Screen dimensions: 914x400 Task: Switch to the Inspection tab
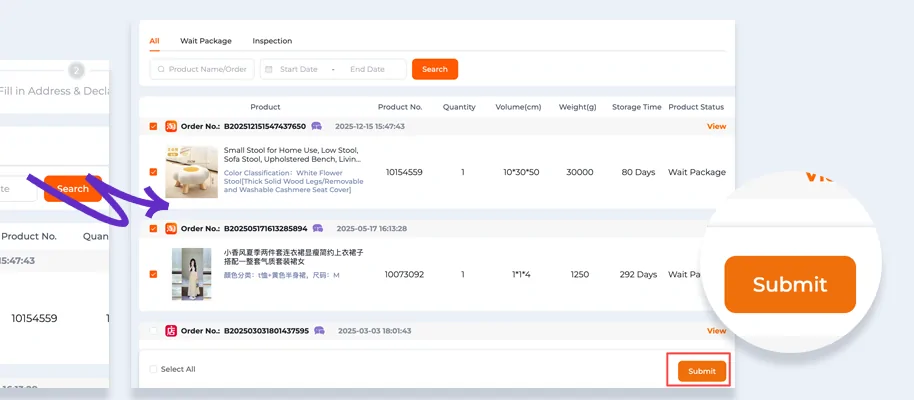pyautogui.click(x=272, y=41)
